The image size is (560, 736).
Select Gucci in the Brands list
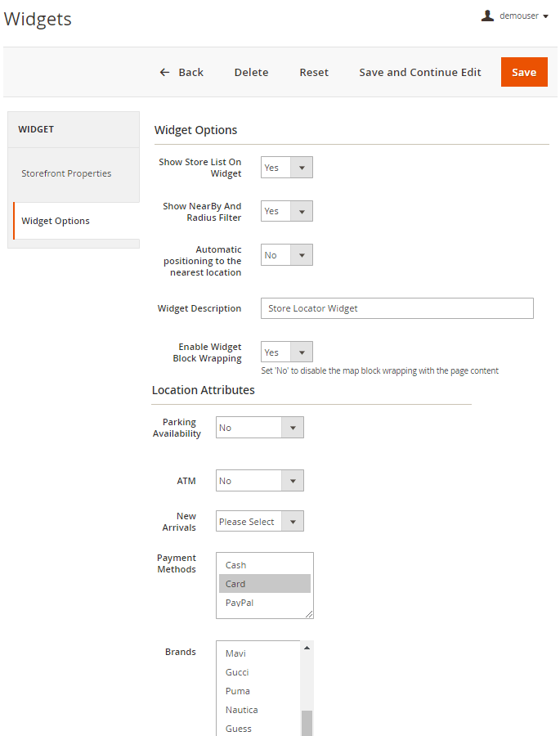tap(237, 672)
